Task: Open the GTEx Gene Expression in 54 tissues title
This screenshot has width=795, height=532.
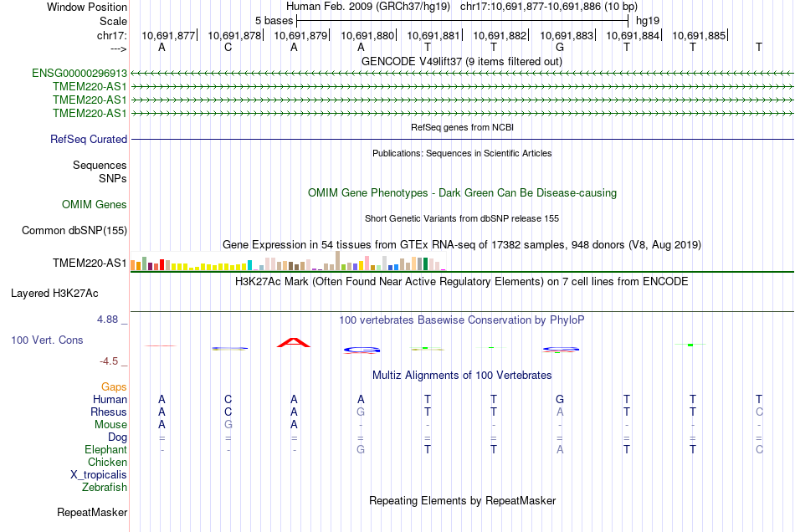Action: pos(462,245)
